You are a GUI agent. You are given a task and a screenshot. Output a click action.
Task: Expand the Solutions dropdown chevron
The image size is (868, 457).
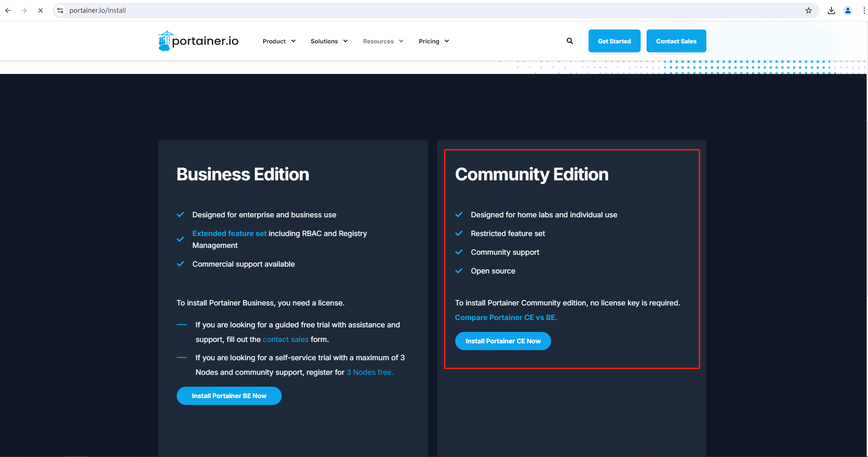(x=345, y=41)
